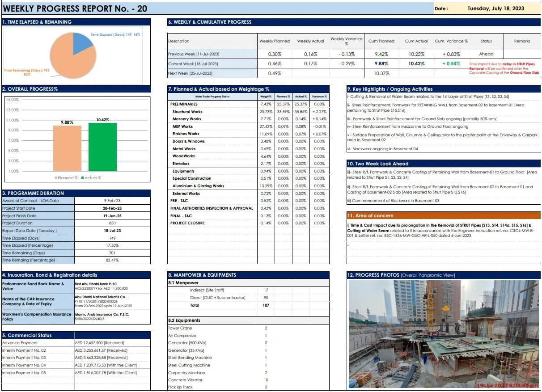The width and height of the screenshot is (542, 392).
Task: Click Time Remaining (Percentage) value 82.47%
Action: pyautogui.click(x=112, y=260)
